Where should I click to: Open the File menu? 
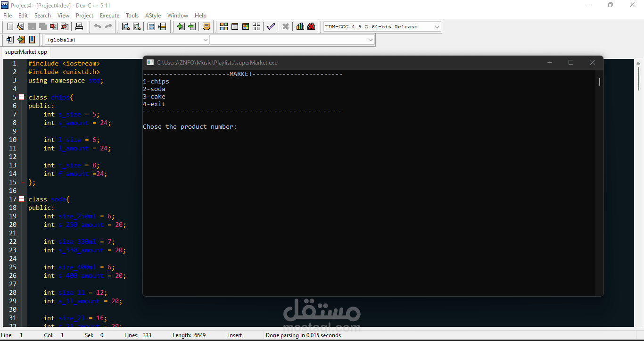tap(8, 16)
